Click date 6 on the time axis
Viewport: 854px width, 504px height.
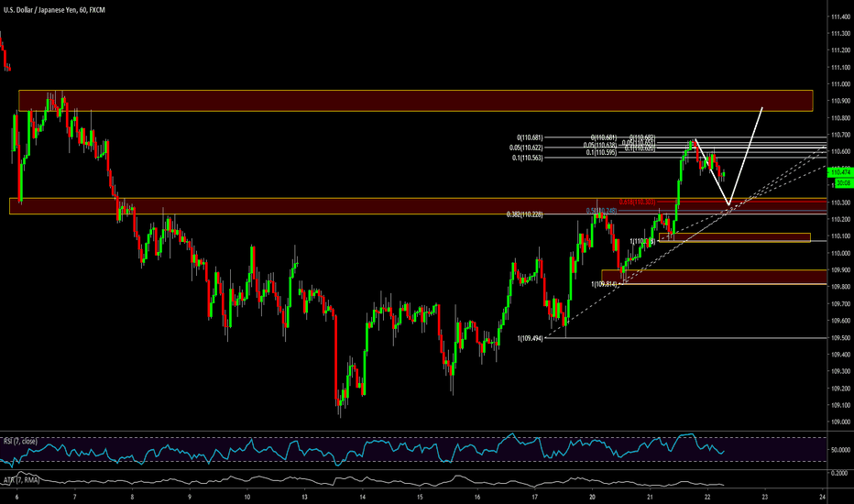pyautogui.click(x=16, y=497)
